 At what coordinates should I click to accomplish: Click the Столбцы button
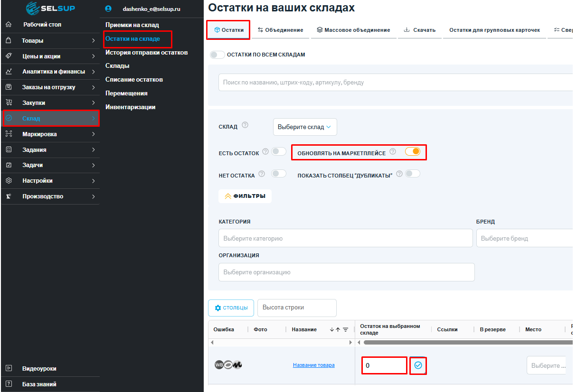click(231, 308)
